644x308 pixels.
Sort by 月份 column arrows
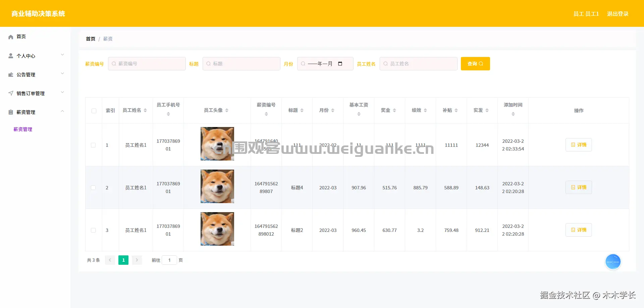(x=333, y=110)
